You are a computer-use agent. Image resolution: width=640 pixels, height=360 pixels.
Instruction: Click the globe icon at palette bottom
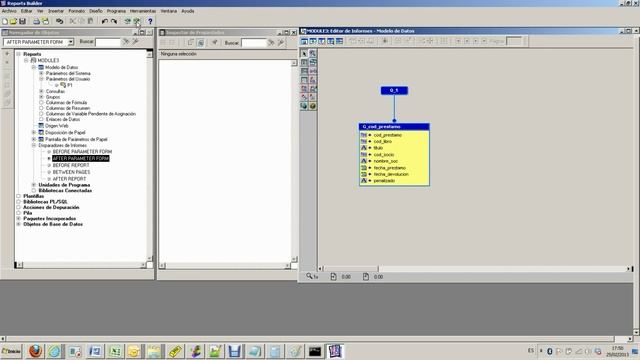304,106
